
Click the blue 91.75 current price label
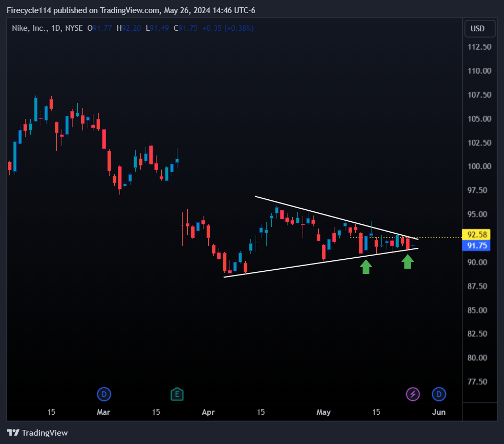477,246
